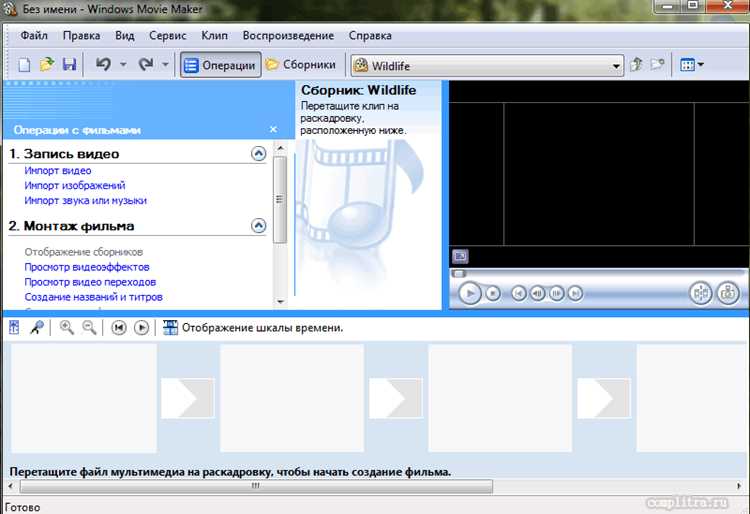Click the Просмотр видео переходов link

pos(90,282)
